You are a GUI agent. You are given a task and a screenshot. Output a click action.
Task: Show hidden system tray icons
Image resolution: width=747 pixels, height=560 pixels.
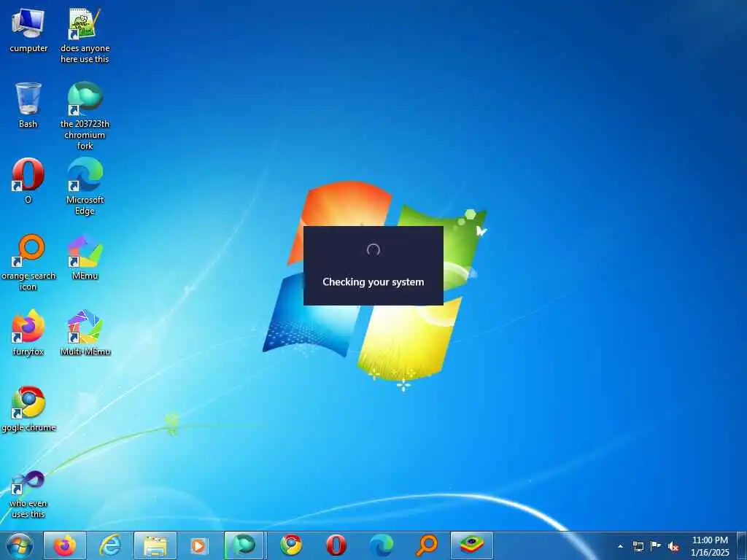(620, 546)
